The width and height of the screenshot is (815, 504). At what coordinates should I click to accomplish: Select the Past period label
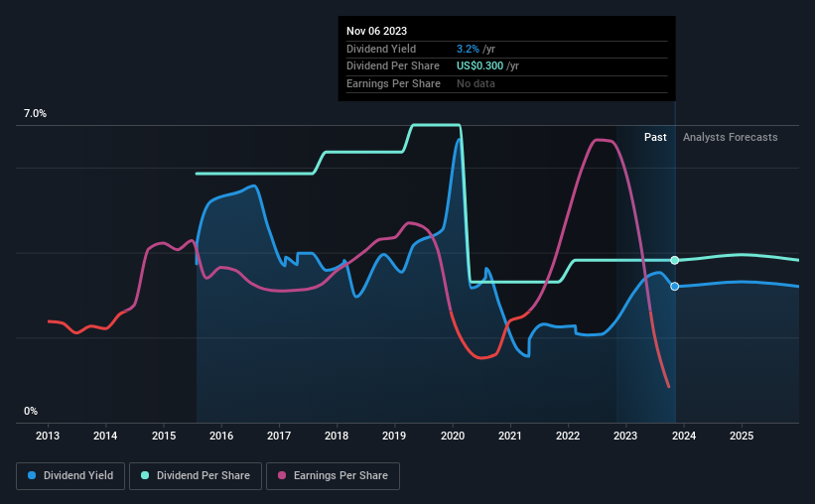(x=655, y=137)
